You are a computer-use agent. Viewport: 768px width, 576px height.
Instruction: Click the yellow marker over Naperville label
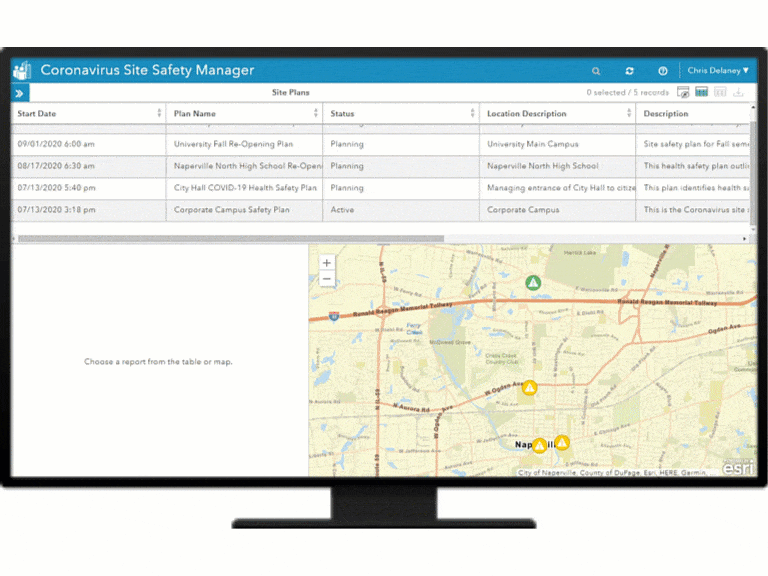539,445
